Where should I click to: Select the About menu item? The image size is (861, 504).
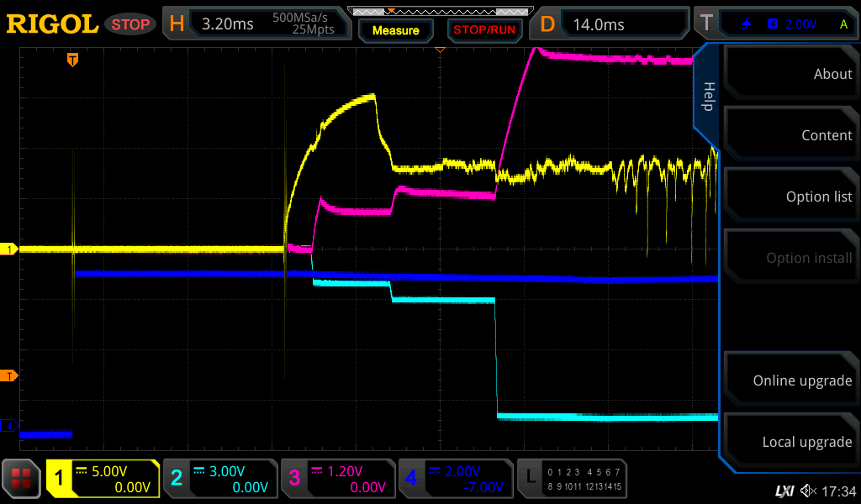pos(789,74)
